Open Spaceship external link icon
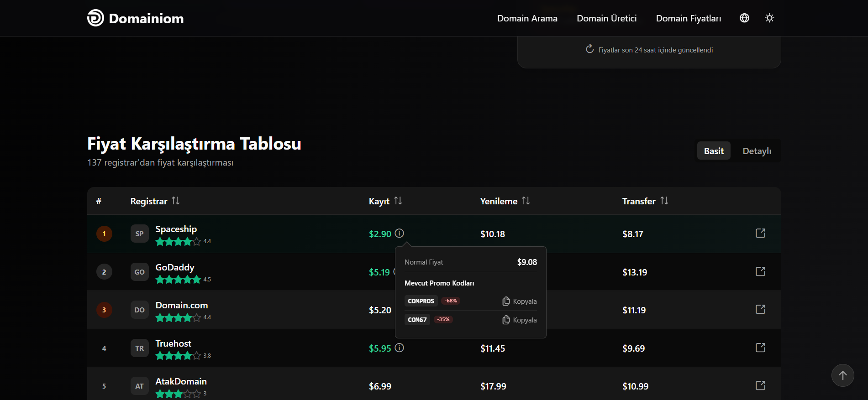The width and height of the screenshot is (868, 400). tap(760, 233)
